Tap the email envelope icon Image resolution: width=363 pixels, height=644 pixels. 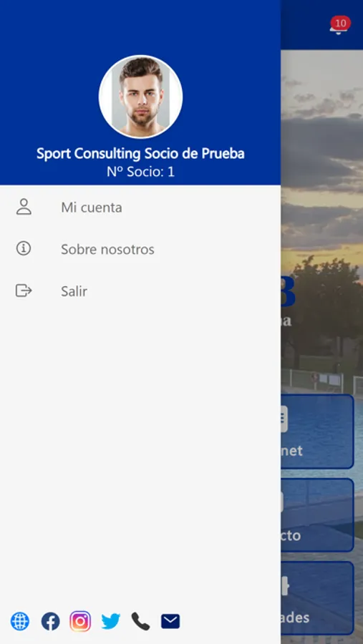(x=170, y=621)
